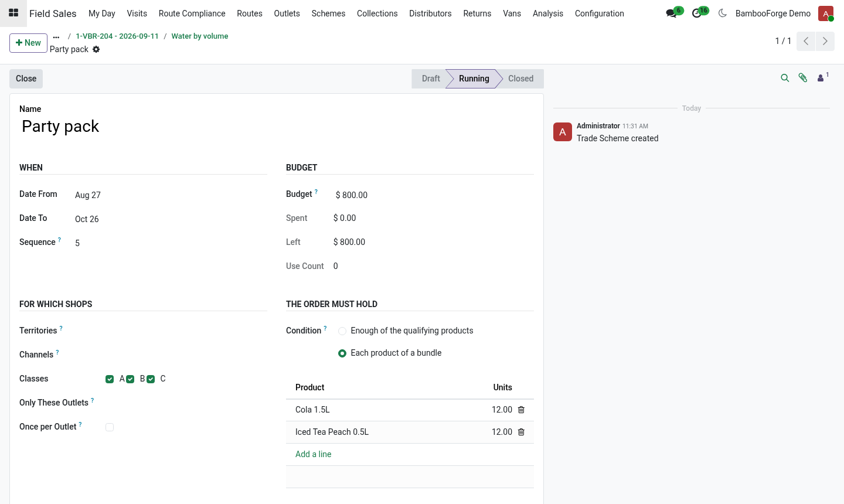Edit the Budget amount $ 800.00
This screenshot has width=844, height=504.
coord(434,195)
